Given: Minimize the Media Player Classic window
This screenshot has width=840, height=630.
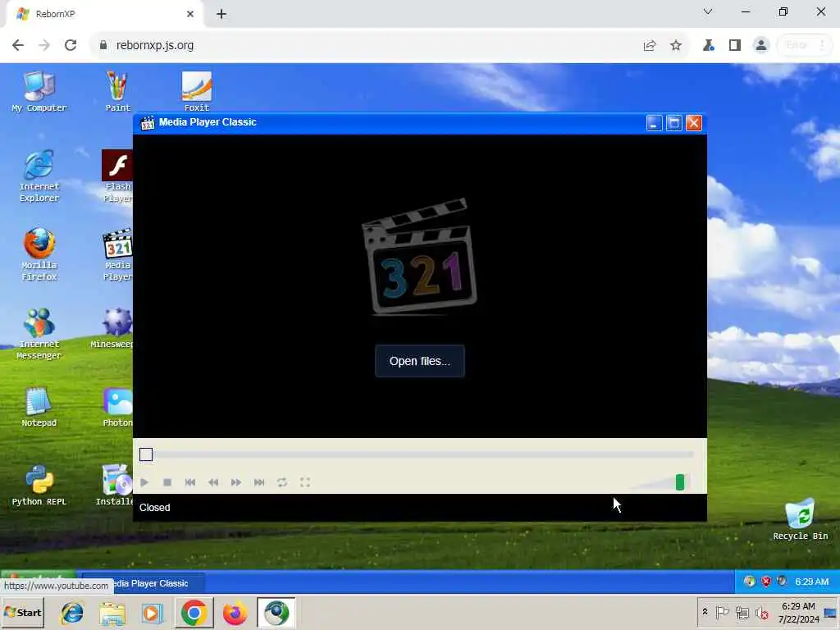Looking at the screenshot, I should click(654, 123).
